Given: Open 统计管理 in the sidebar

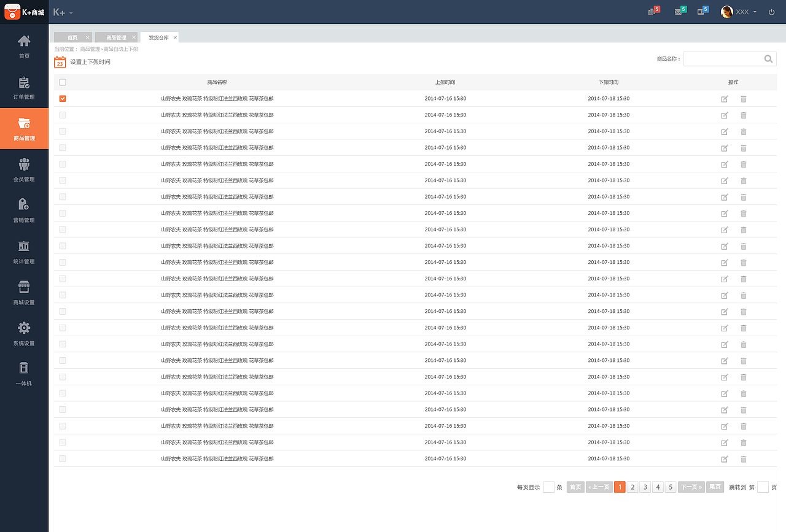Looking at the screenshot, I should [x=24, y=252].
